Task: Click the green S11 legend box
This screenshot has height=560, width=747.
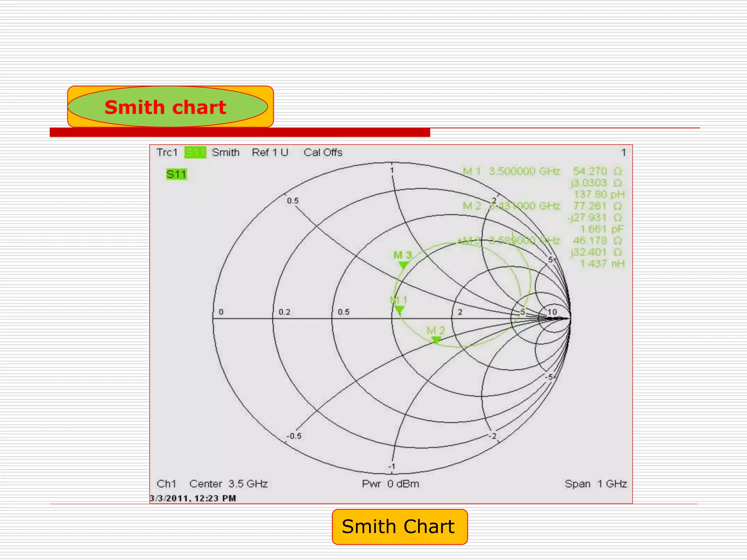Action: point(177,174)
